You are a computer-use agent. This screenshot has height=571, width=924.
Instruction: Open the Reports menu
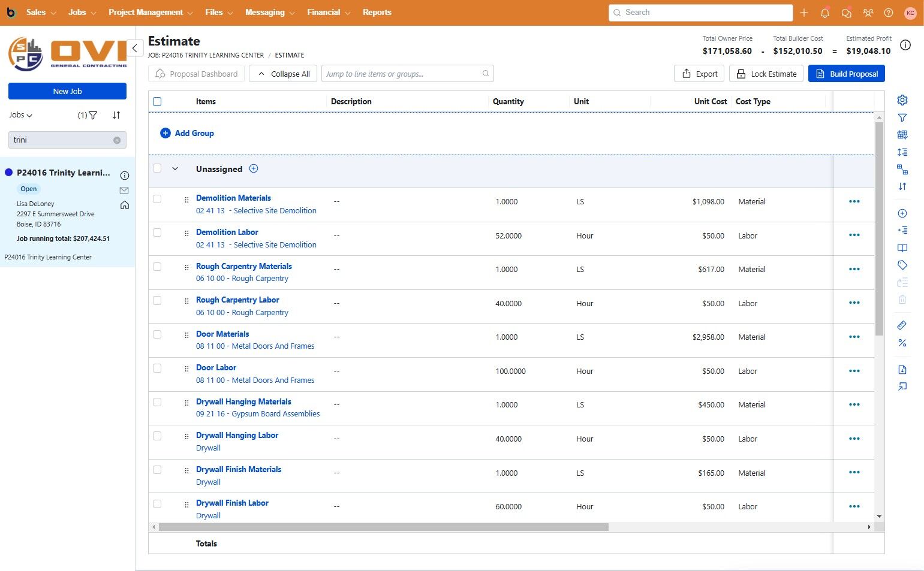[x=377, y=13]
